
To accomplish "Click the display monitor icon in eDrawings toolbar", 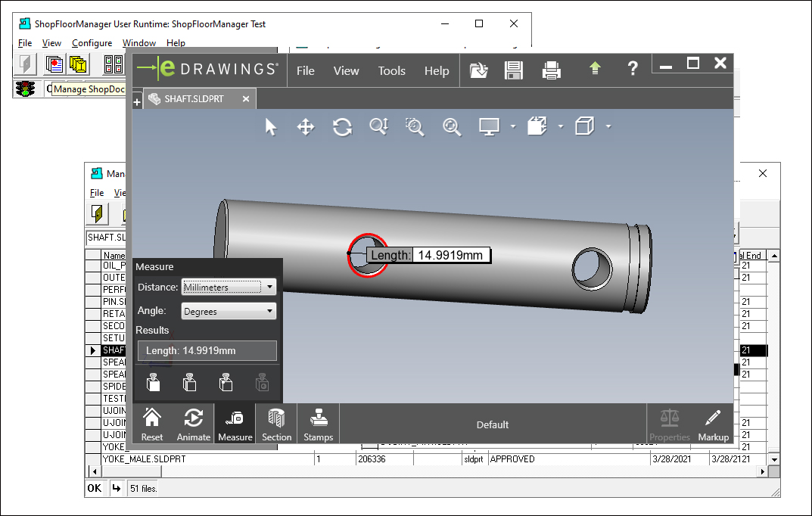I will coord(489,127).
